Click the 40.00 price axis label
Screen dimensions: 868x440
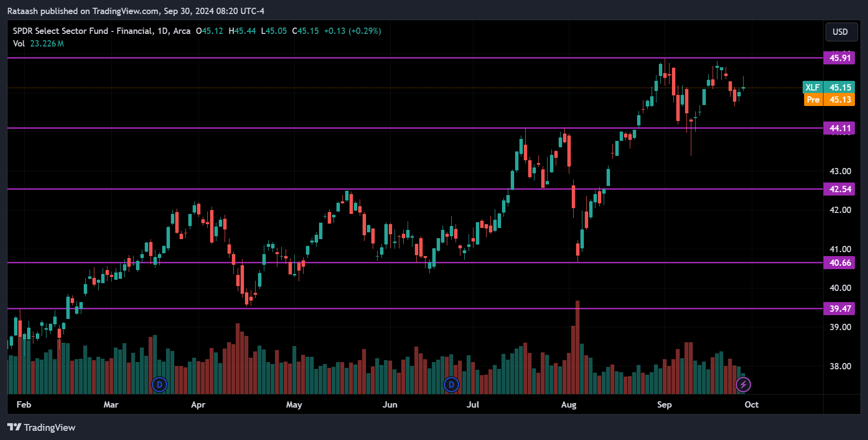point(840,288)
